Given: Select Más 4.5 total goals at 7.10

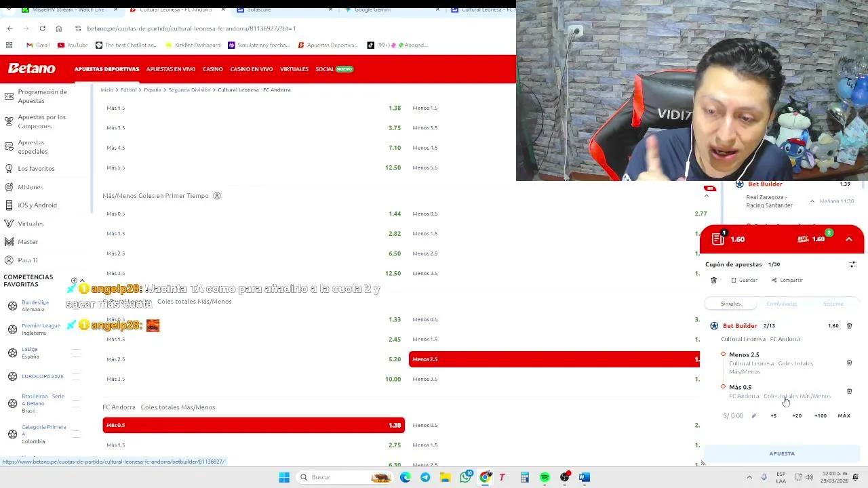Looking at the screenshot, I should coord(254,148).
